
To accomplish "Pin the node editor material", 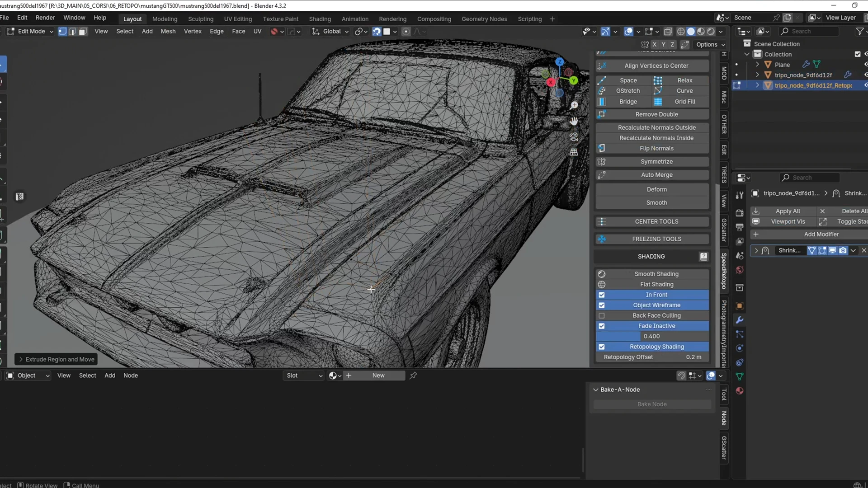I will point(413,375).
